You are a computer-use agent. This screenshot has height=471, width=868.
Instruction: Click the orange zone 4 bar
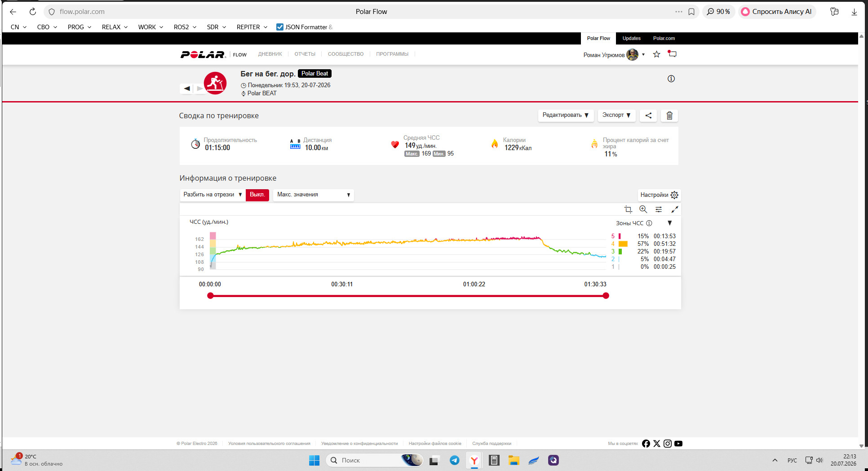pos(623,244)
